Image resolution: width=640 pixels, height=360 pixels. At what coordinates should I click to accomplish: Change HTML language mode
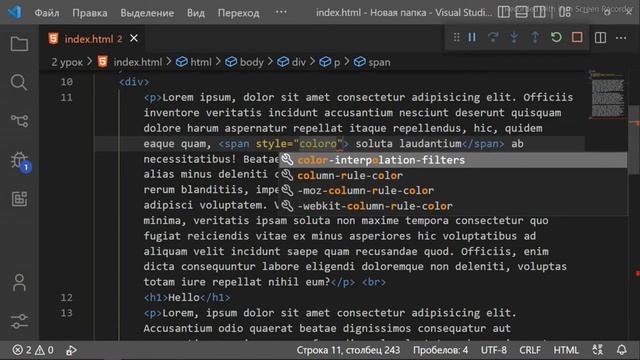566,350
